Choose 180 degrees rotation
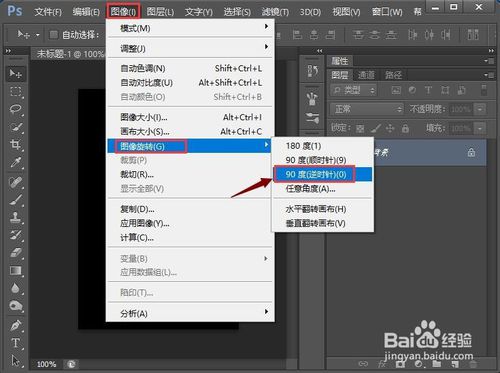Screen dimensions: 500x373 pyautogui.click(x=323, y=146)
